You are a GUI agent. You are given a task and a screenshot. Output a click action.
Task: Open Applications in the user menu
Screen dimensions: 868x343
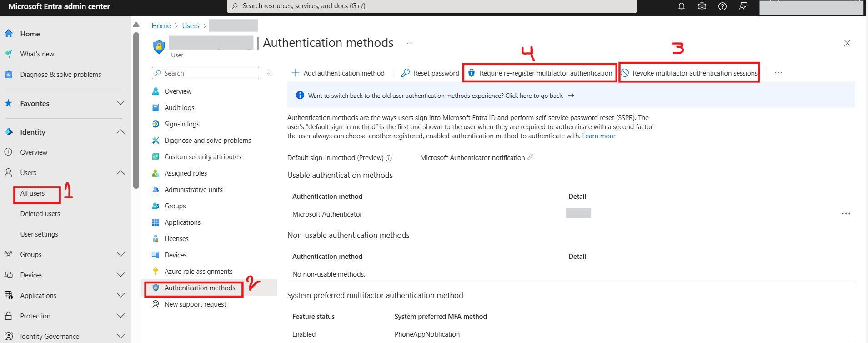[182, 222]
